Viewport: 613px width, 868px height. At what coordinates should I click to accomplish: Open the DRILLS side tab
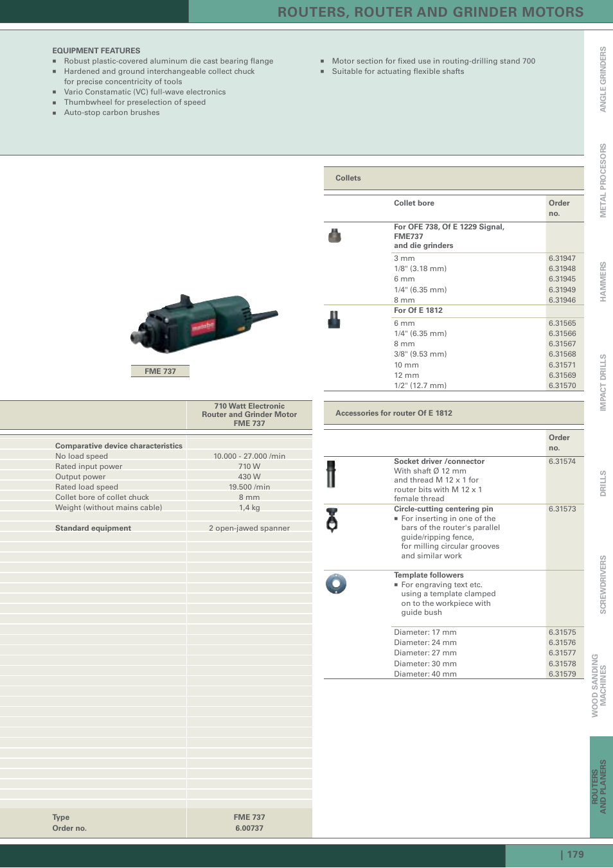[603, 483]
